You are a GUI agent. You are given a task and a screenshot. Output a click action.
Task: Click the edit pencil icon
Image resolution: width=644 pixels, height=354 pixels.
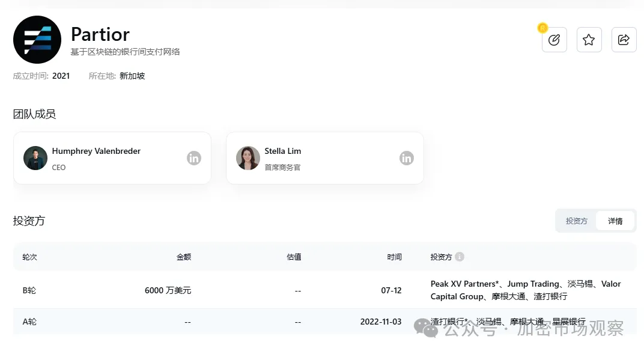(x=554, y=40)
